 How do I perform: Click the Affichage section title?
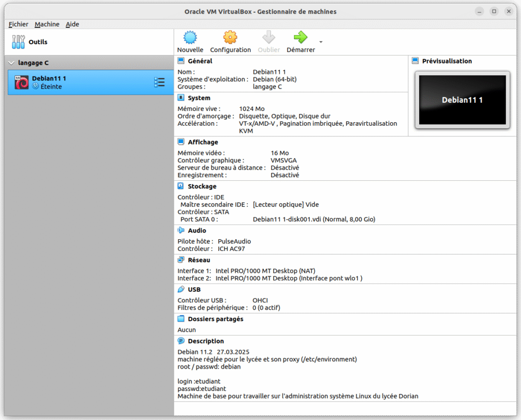202,142
